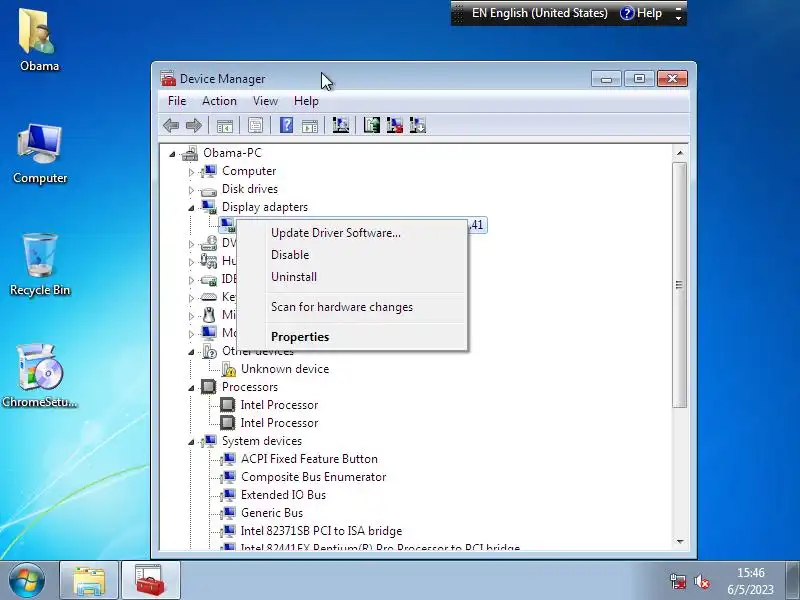Click EN English language bar button

[x=540, y=13]
